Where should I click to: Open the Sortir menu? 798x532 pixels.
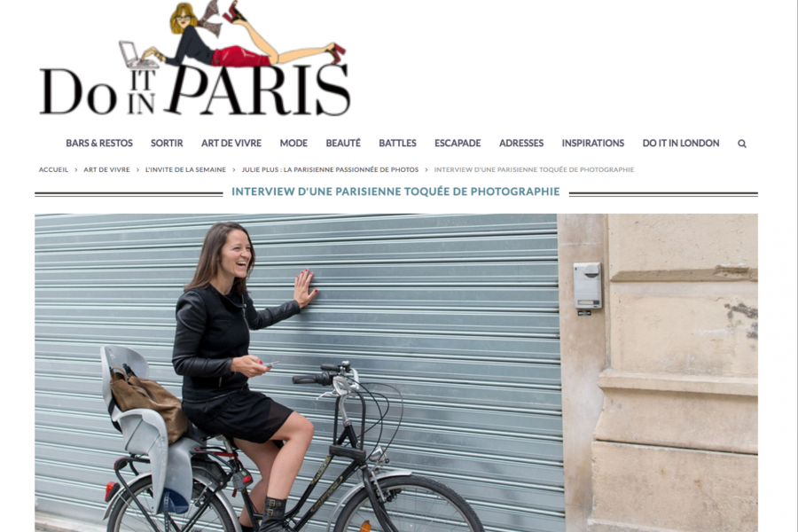(x=167, y=143)
